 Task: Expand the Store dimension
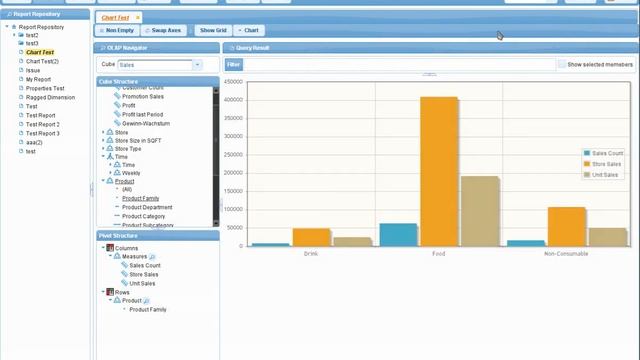(103, 132)
